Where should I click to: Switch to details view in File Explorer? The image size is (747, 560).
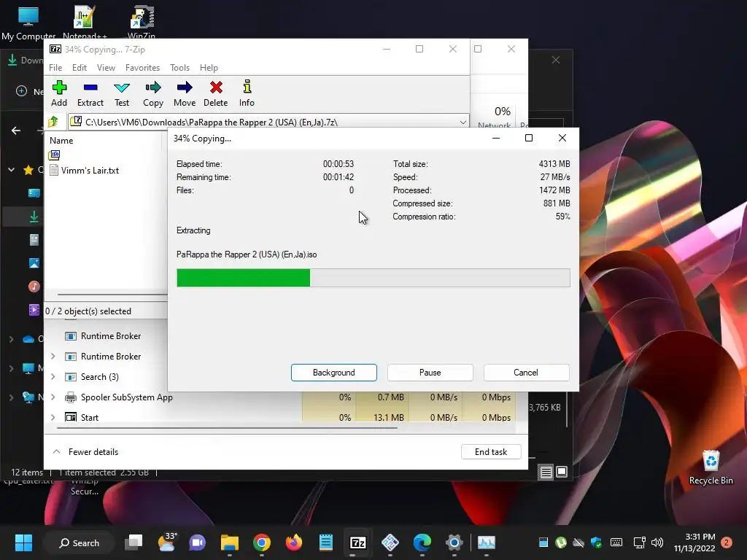(546, 472)
